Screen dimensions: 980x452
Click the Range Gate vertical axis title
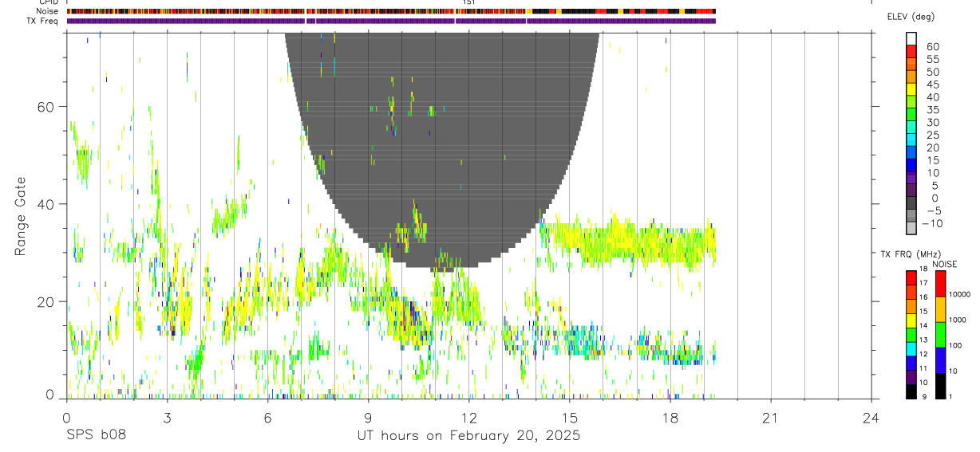pyautogui.click(x=22, y=217)
